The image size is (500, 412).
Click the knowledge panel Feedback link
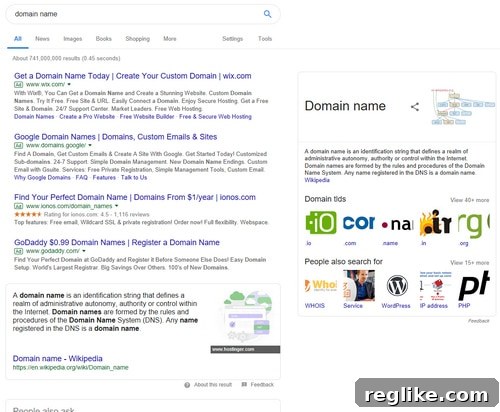478,321
